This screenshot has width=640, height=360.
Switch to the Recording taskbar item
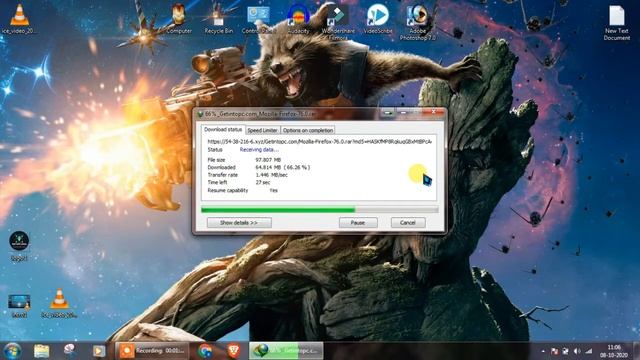[x=151, y=351]
